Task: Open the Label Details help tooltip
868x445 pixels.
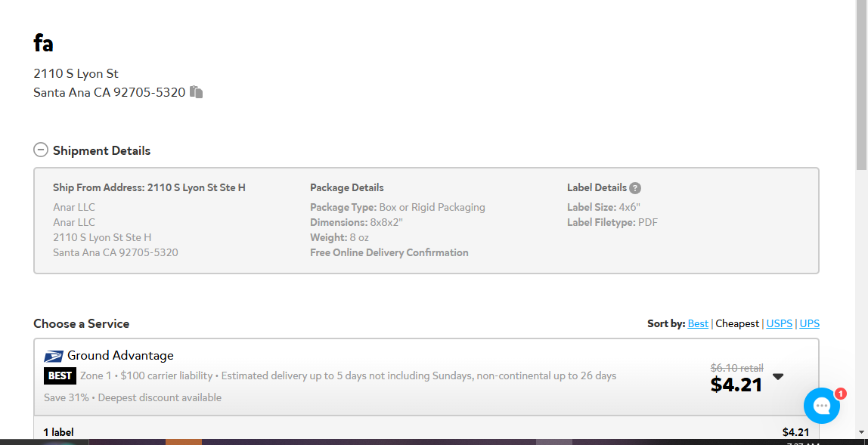Action: tap(635, 188)
